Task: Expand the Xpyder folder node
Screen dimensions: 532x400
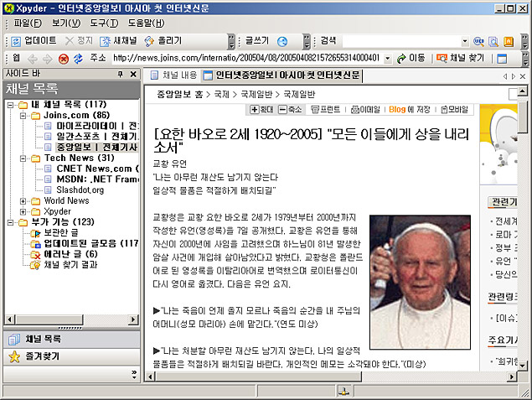Action: click(23, 211)
